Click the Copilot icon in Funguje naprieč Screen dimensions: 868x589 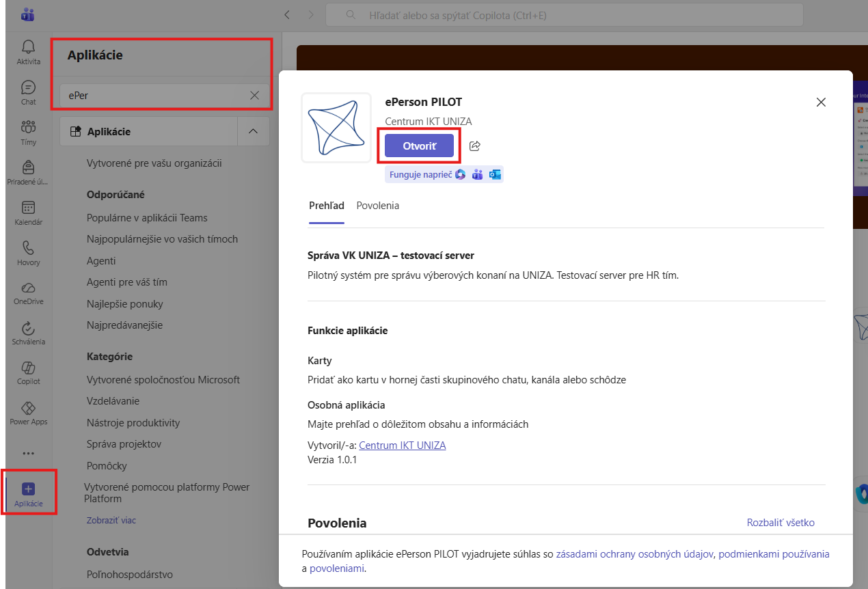tap(461, 174)
